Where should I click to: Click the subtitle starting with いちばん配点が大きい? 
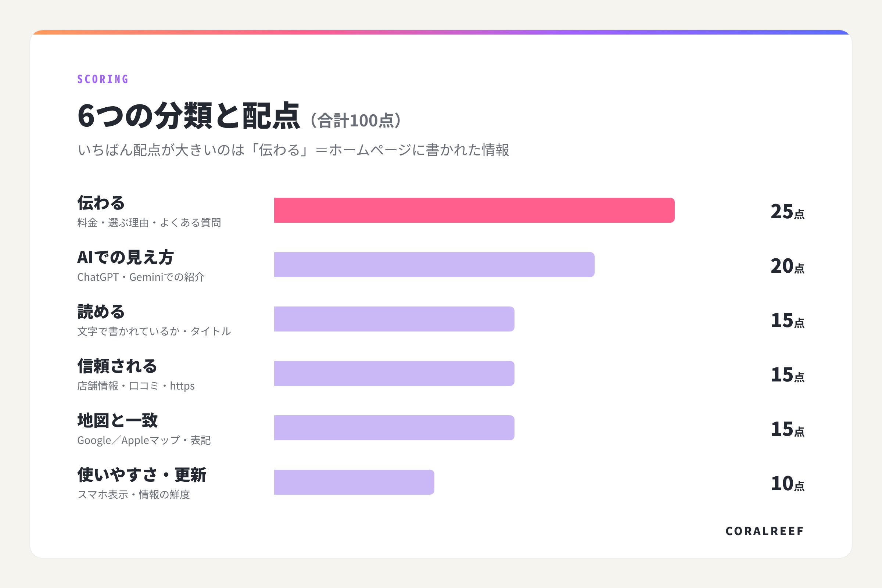pyautogui.click(x=293, y=150)
